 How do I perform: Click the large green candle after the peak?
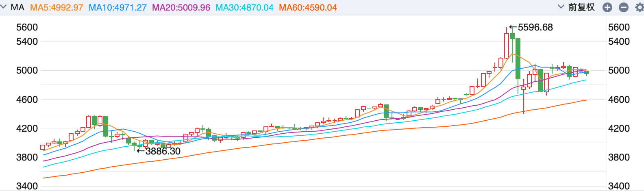518,59
